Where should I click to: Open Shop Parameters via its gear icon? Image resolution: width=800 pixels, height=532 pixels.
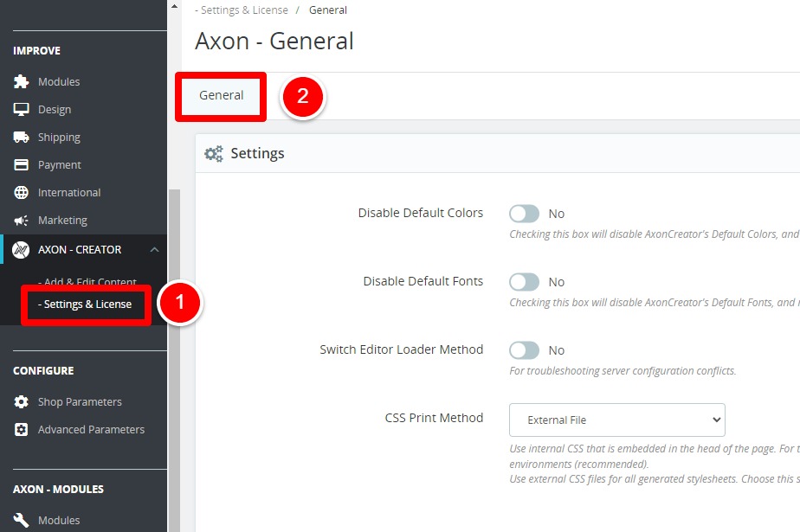22,401
